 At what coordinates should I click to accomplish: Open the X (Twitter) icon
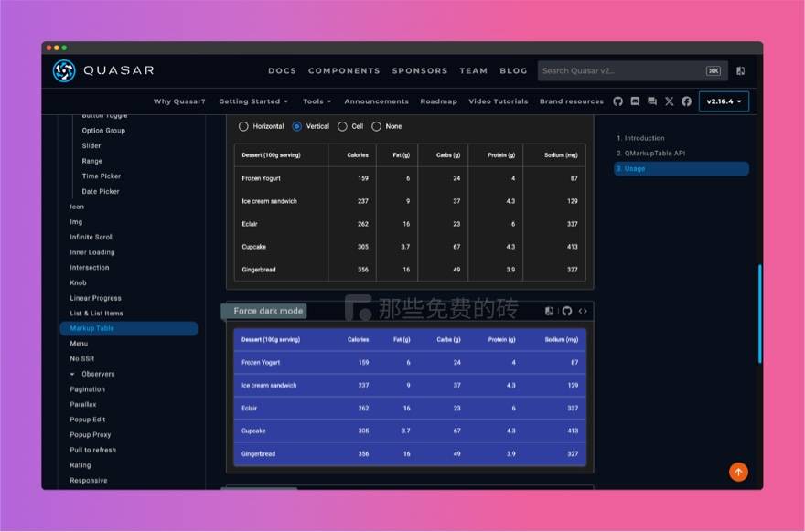tap(670, 101)
